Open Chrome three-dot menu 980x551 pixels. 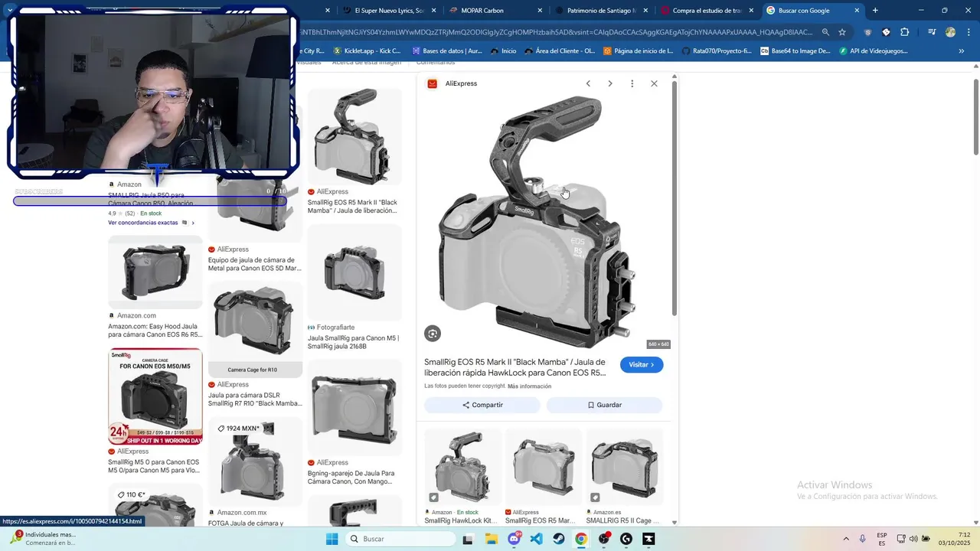(x=969, y=32)
